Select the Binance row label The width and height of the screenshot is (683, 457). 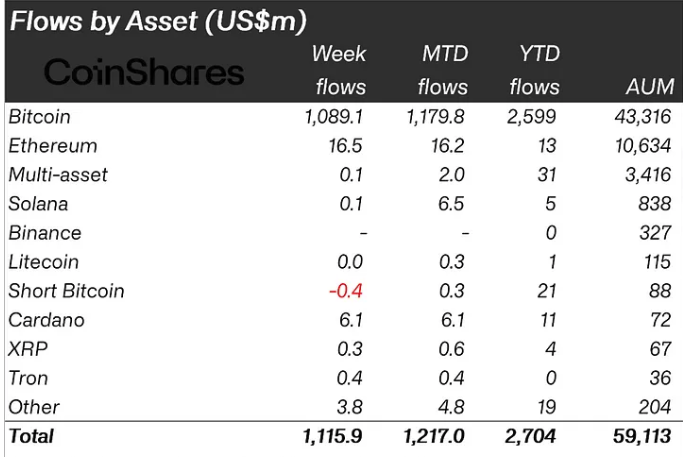point(44,233)
